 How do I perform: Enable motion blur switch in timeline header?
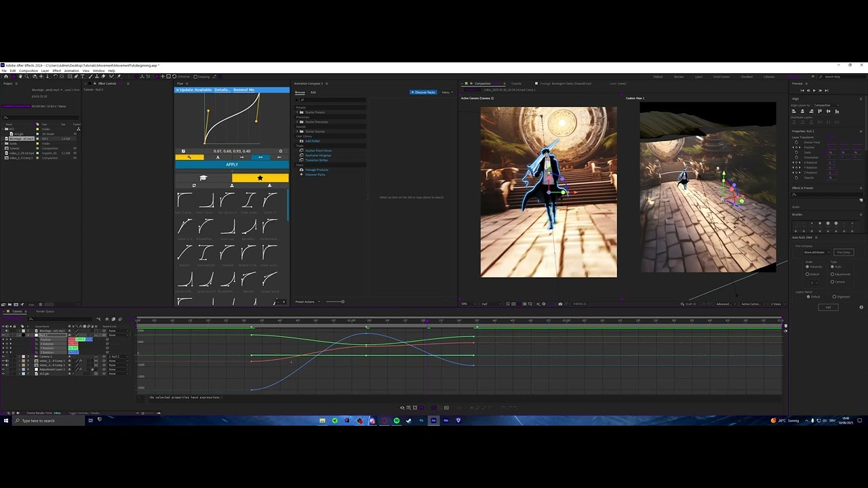pyautogui.click(x=120, y=319)
